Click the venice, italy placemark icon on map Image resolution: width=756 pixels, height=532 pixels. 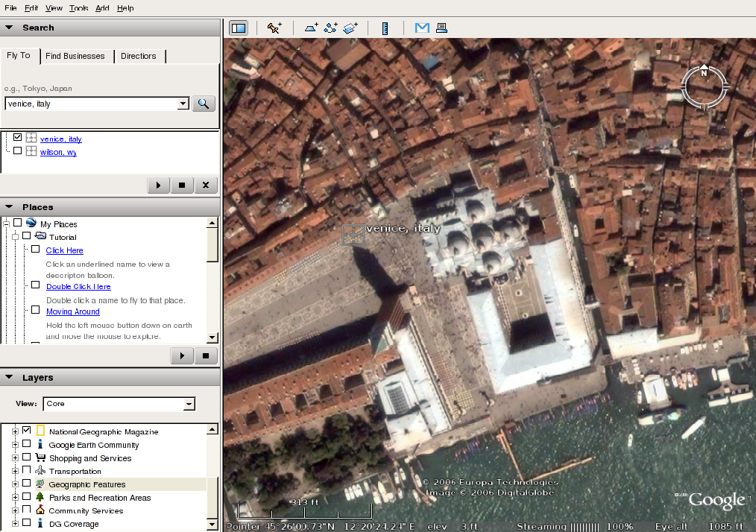pos(354,235)
